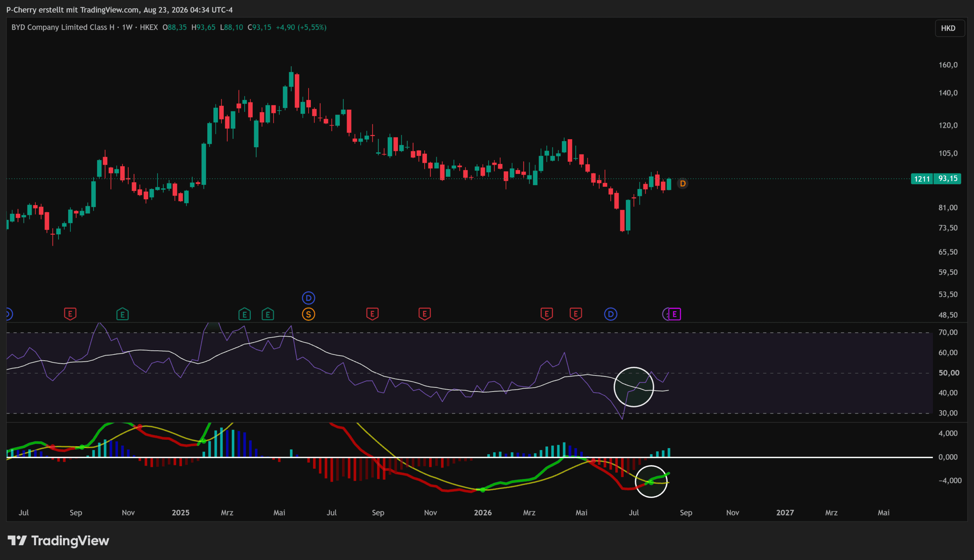Click the 81,00 price axis label
The width and height of the screenshot is (974, 560).
coord(948,207)
